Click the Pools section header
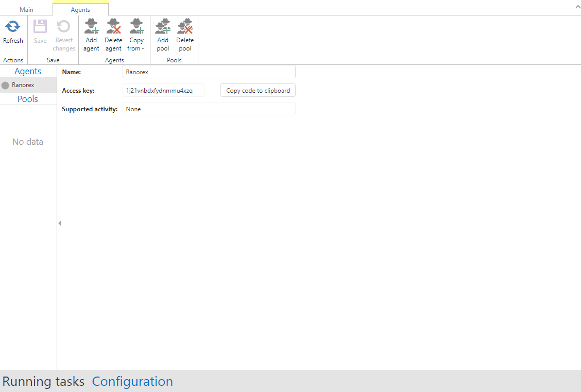 coord(28,99)
